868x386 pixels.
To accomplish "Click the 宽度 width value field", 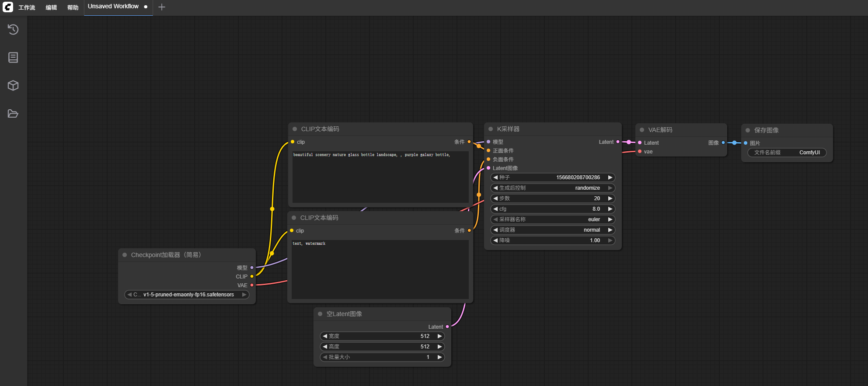I will coord(382,336).
